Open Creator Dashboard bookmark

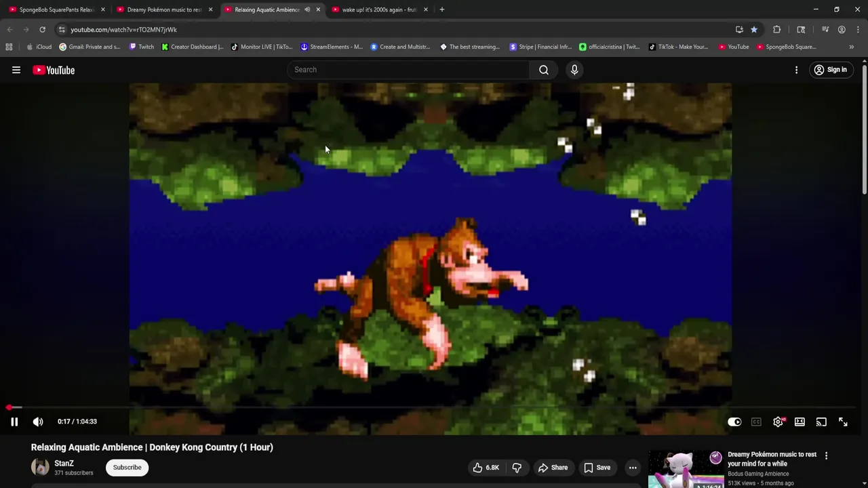(192, 47)
